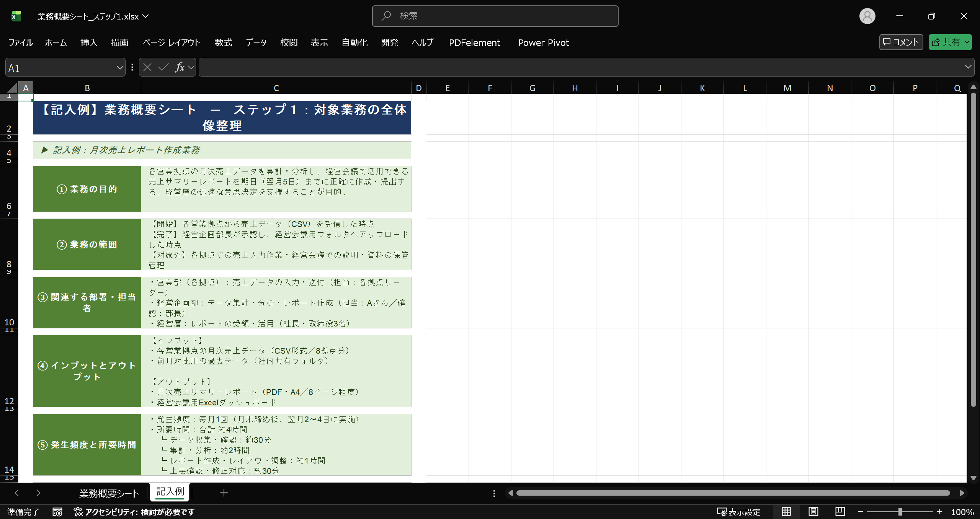Switch to Normal view mode

[x=786, y=511]
